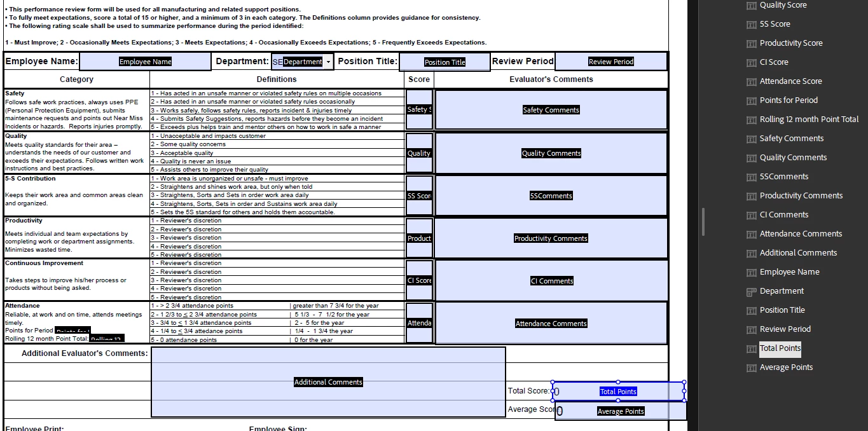Click the field icon beside Attendance Comments in list
This screenshot has width=868, height=431.
(x=752, y=234)
